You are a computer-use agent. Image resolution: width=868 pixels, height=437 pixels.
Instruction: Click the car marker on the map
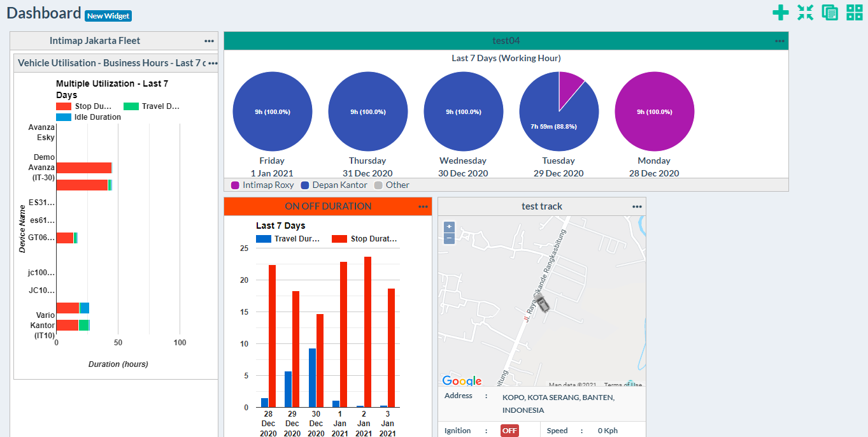pos(541,302)
